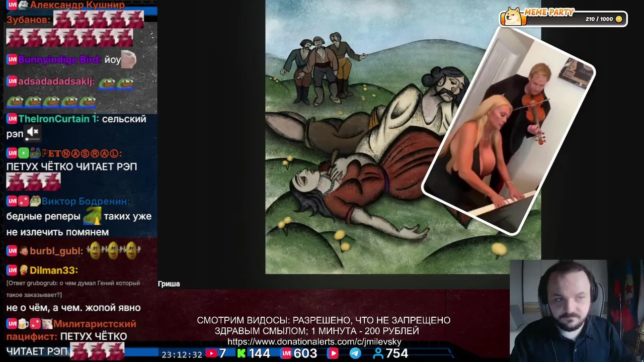Click the "MEME PARTY" title text
The height and width of the screenshot is (362, 644).
pos(549,12)
